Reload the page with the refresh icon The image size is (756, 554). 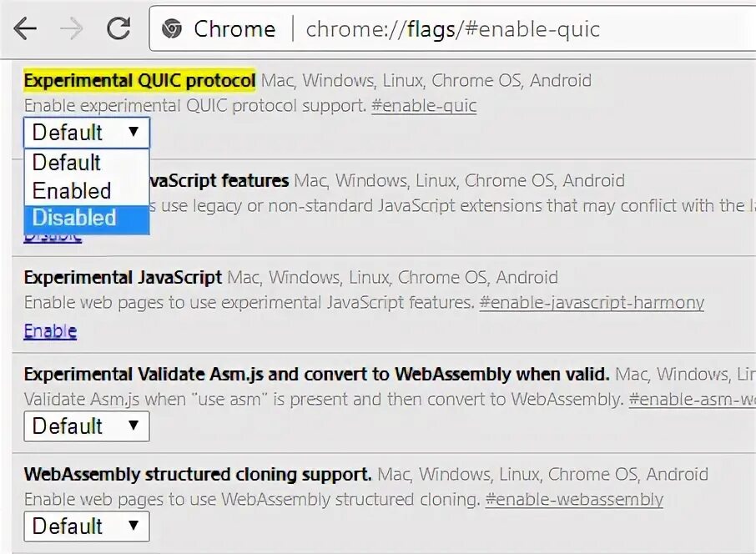click(x=118, y=29)
